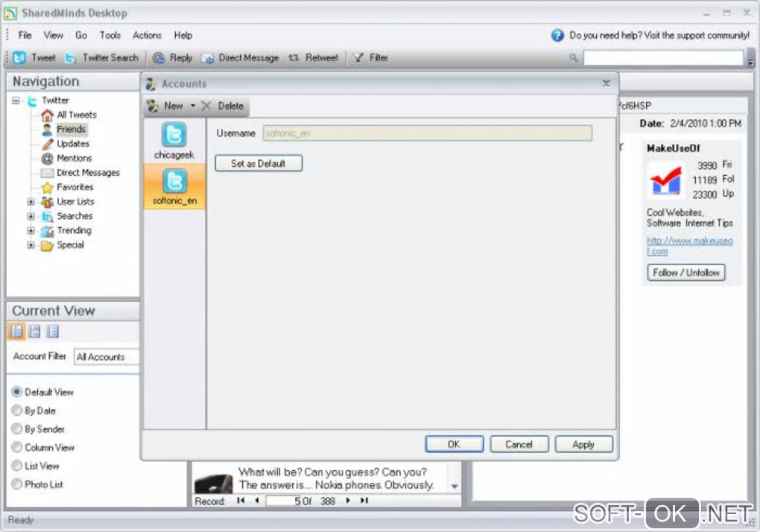Image resolution: width=760 pixels, height=532 pixels.
Task: Select the second Current View layout icon
Action: 34,332
